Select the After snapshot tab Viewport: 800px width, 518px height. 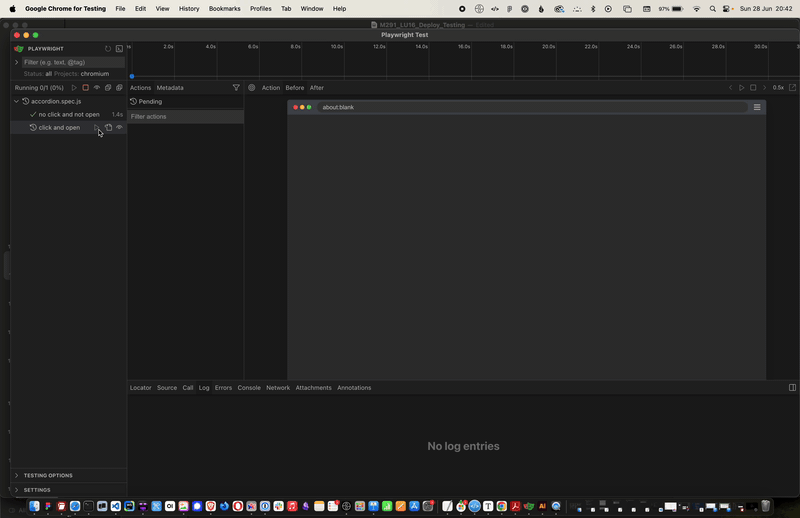317,88
